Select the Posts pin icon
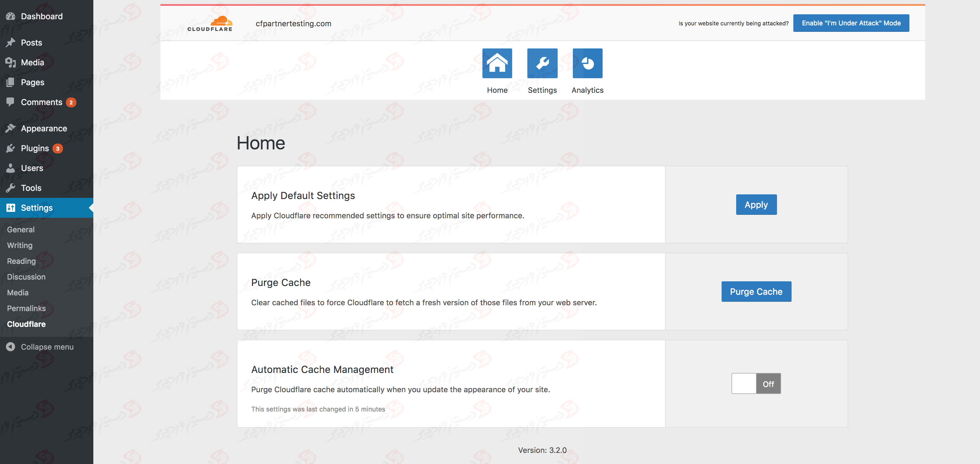The image size is (980, 464). pos(10,42)
